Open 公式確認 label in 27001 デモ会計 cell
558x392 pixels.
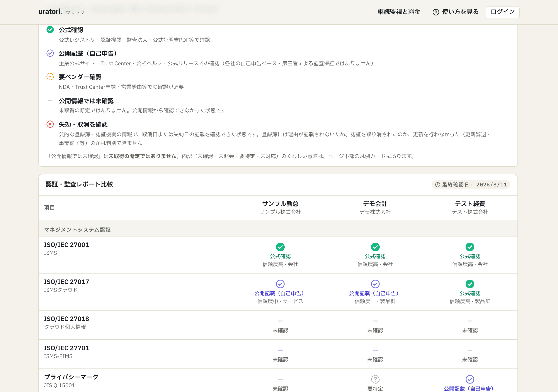point(375,256)
